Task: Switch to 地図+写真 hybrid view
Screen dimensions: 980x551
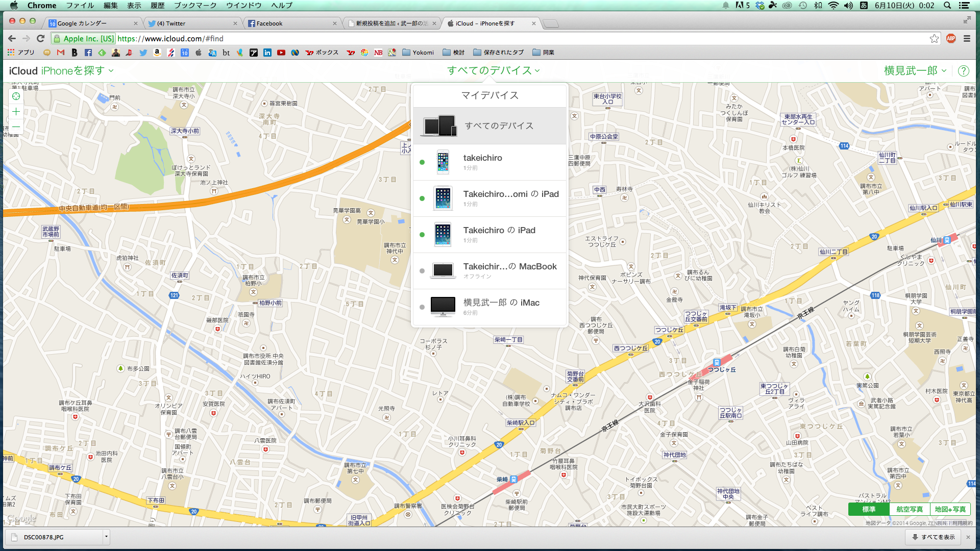Action: (950, 509)
